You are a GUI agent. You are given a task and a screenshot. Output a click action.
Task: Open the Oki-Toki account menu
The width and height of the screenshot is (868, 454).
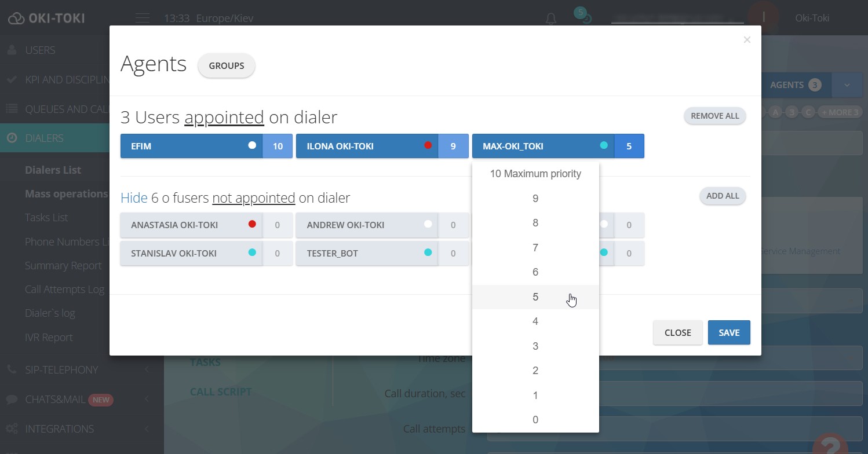pos(812,18)
